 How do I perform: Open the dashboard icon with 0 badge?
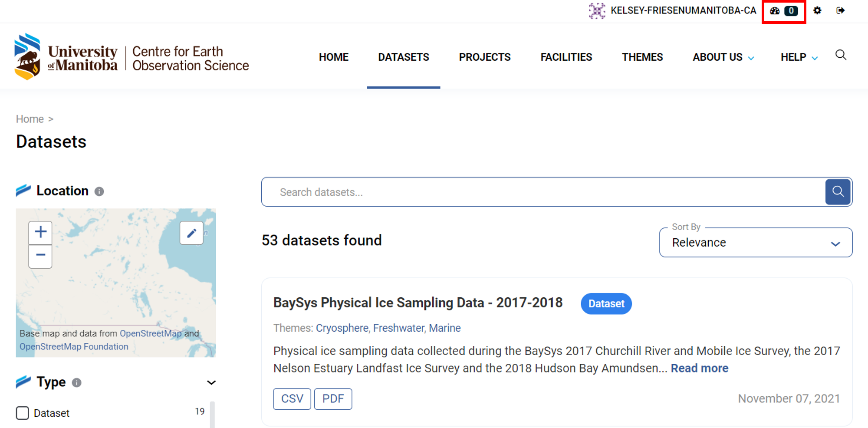(x=783, y=11)
